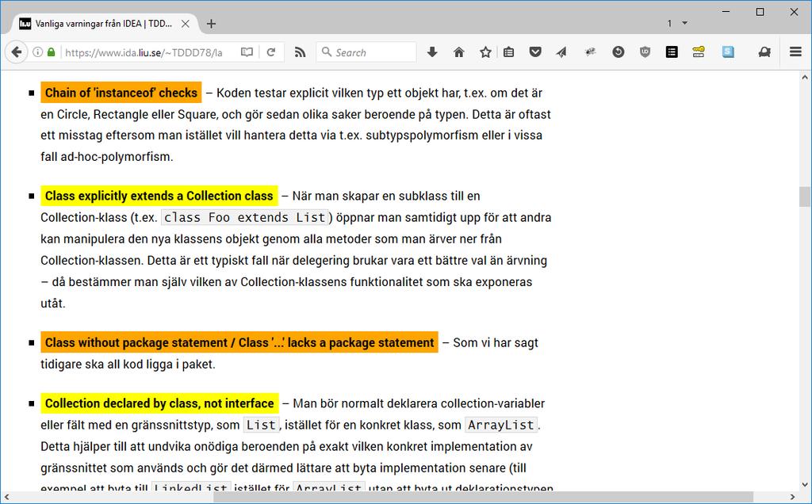Click the inline code "List" in last paragraph
The width and height of the screenshot is (812, 504).
(x=261, y=425)
